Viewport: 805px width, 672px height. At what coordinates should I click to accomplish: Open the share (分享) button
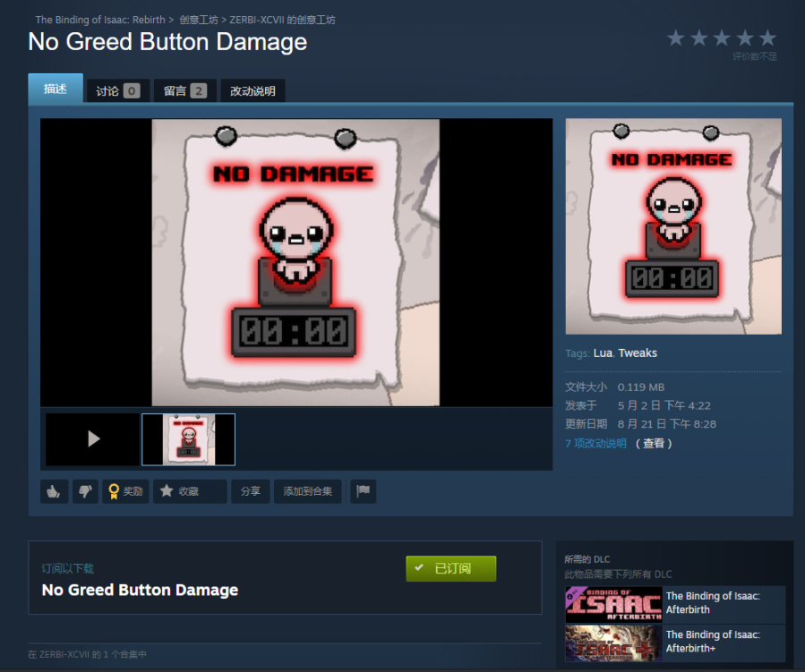click(x=251, y=491)
